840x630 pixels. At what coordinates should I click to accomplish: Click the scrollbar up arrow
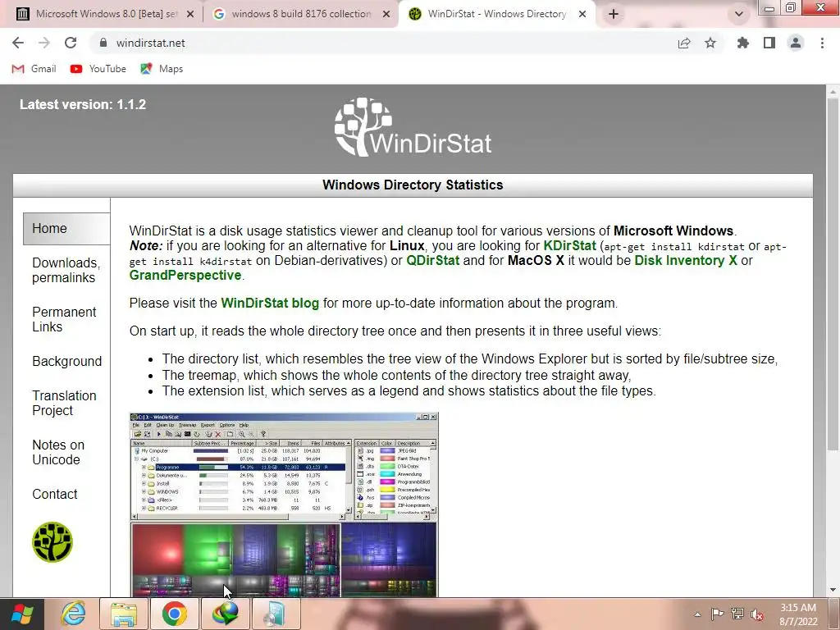pos(833,92)
